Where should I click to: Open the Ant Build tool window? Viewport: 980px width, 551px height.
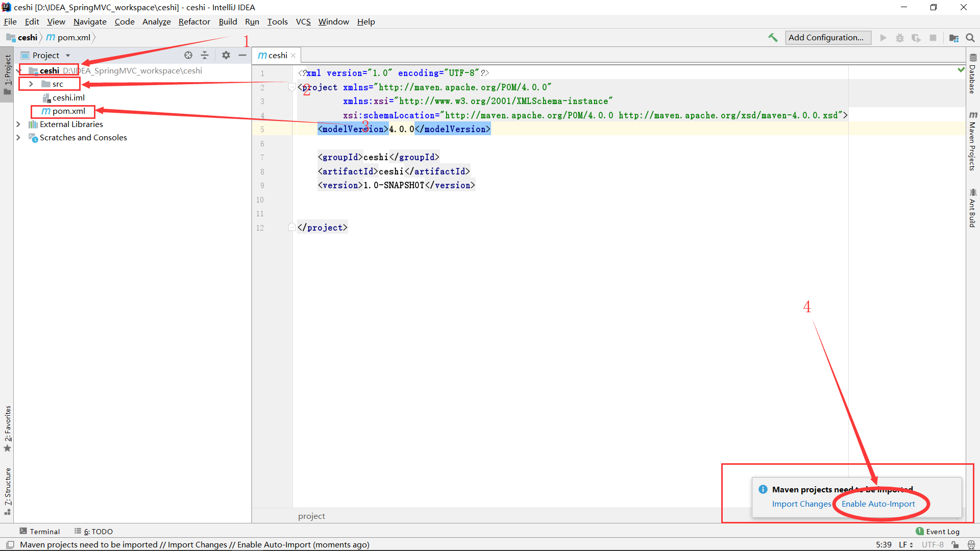(x=973, y=208)
